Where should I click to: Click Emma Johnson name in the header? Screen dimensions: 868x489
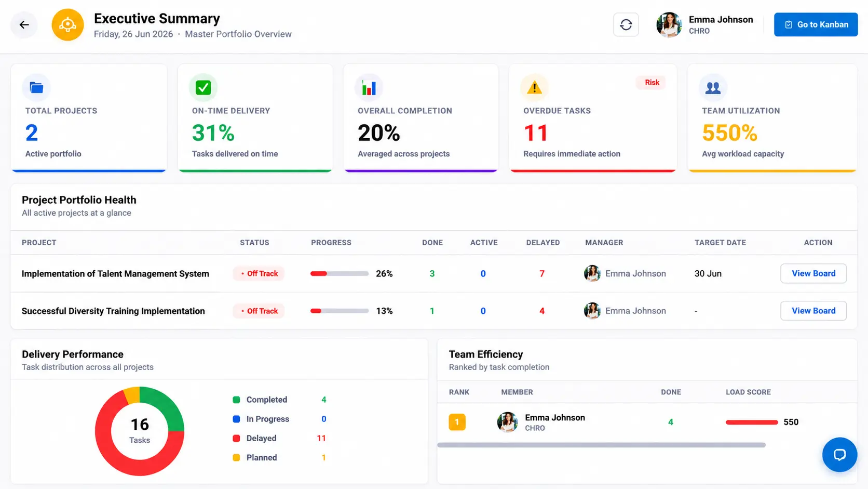tap(721, 20)
